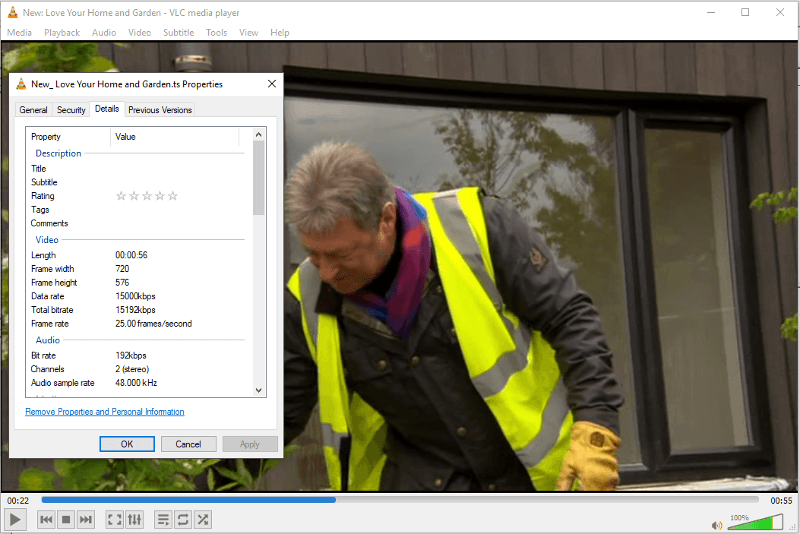This screenshot has height=534, width=800.
Task: Click the Apply button
Action: (250, 444)
